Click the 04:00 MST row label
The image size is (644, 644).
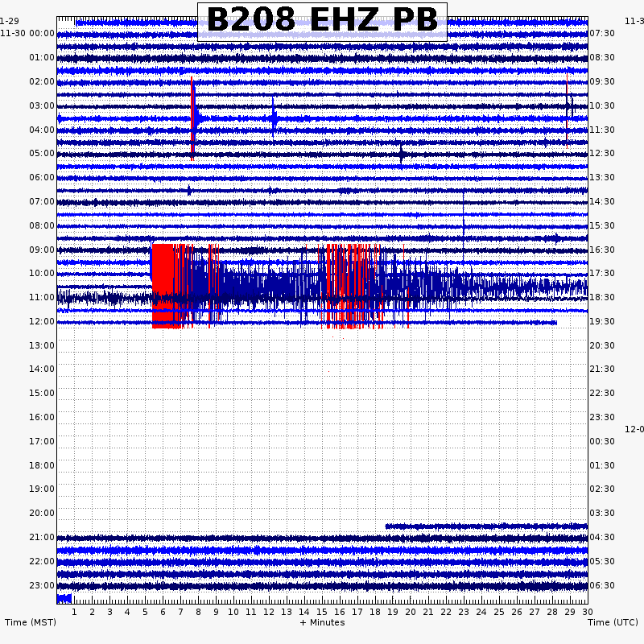click(x=42, y=130)
